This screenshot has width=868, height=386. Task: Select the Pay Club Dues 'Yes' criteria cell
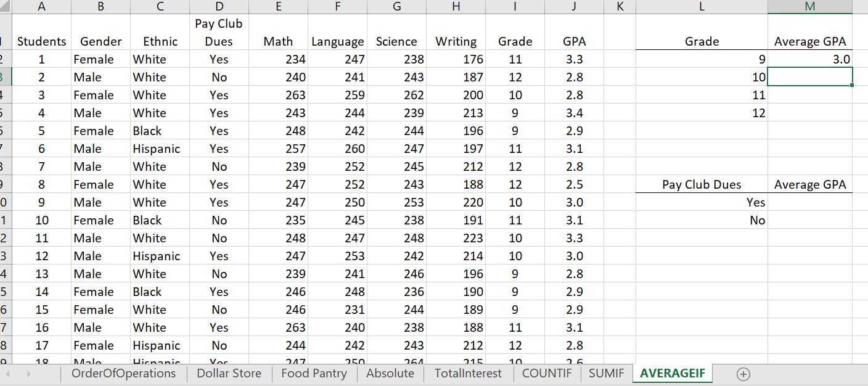point(702,202)
